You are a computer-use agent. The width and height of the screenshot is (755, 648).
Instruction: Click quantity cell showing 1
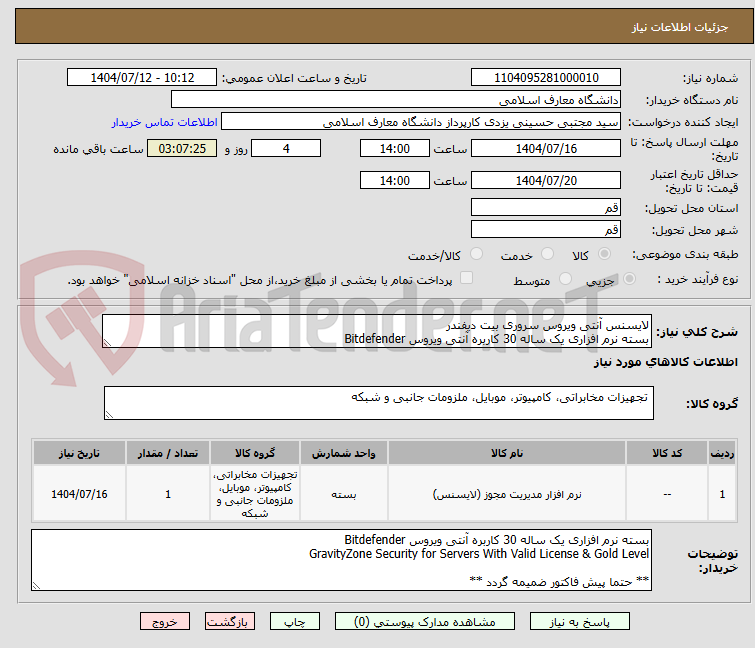[168, 494]
